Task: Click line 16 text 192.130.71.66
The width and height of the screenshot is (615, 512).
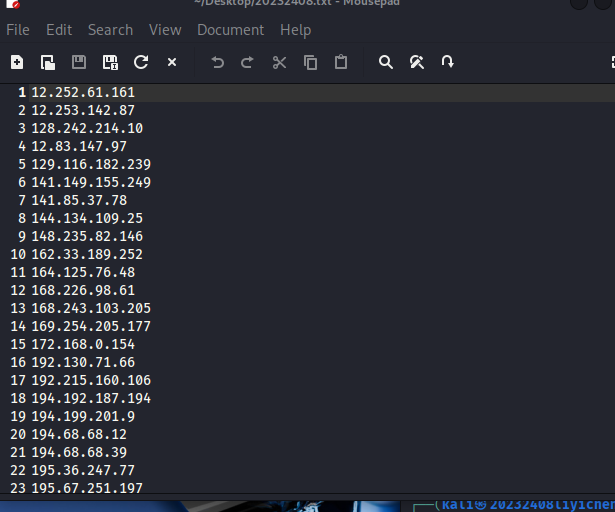Action: (83, 363)
